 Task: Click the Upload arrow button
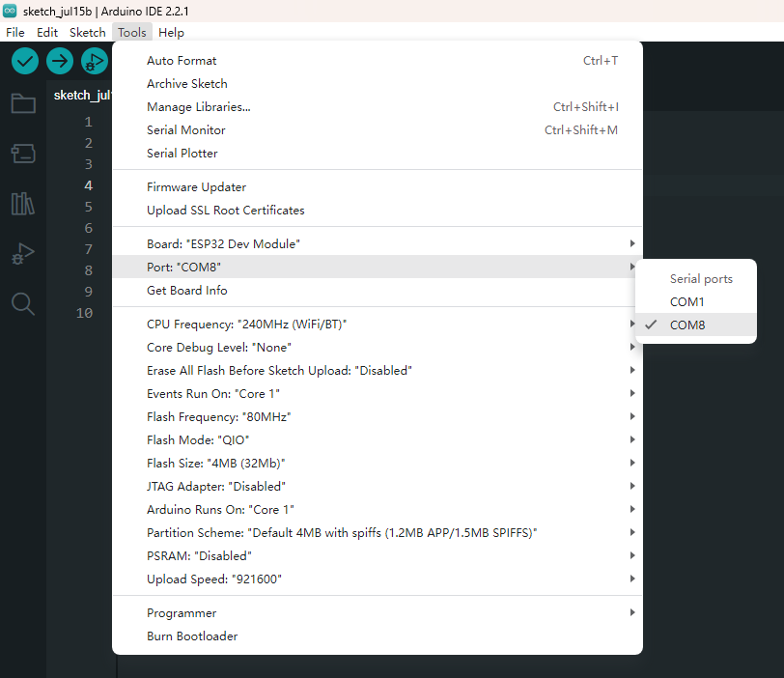click(60, 61)
